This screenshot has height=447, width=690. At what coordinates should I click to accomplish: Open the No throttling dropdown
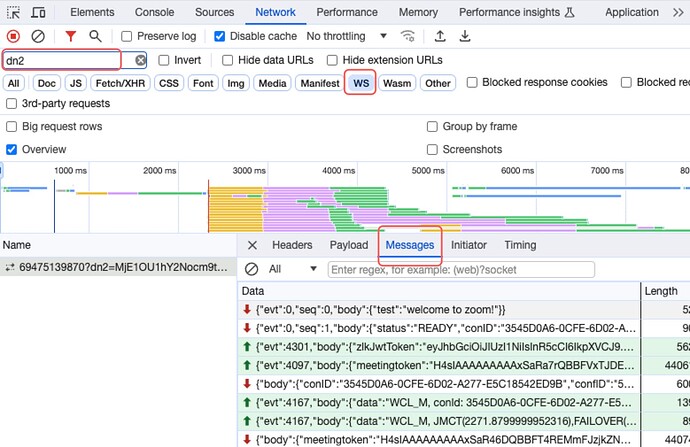tap(347, 36)
